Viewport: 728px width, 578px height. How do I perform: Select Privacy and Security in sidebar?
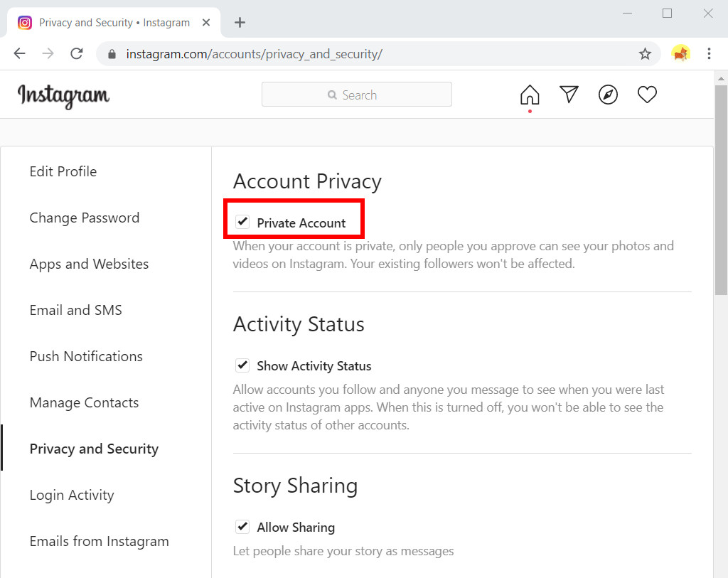pyautogui.click(x=95, y=449)
